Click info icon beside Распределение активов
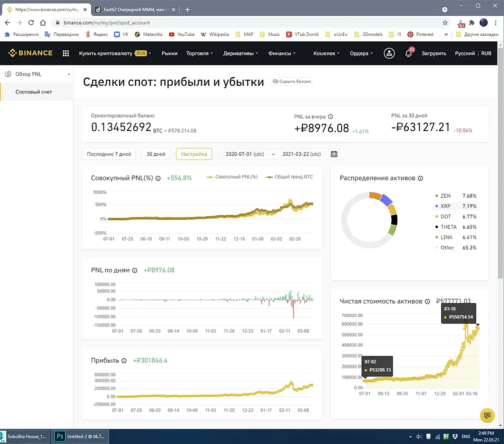This screenshot has height=444, width=504. click(420, 178)
